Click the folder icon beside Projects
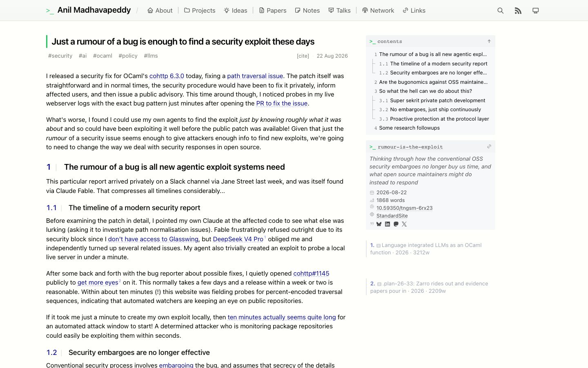 point(187,10)
